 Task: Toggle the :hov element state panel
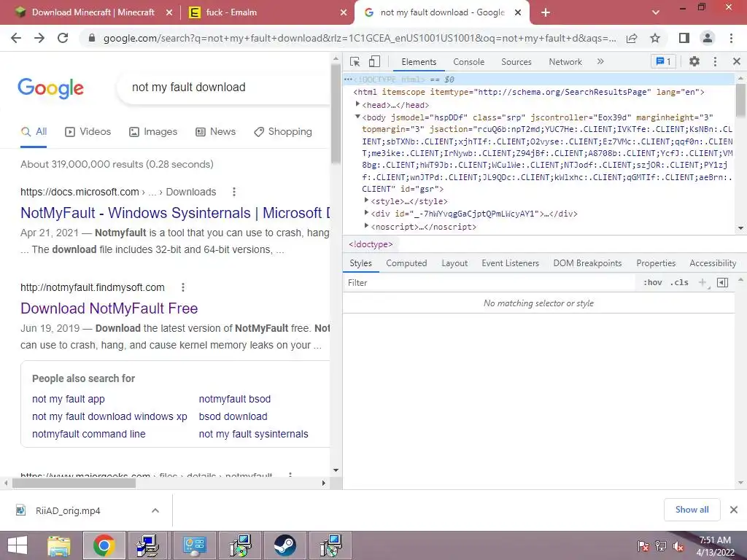click(653, 283)
